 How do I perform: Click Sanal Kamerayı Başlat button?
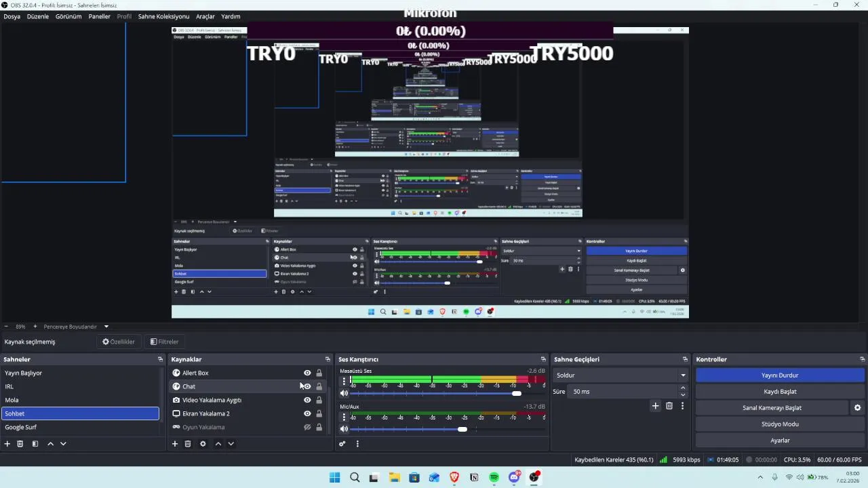772,408
